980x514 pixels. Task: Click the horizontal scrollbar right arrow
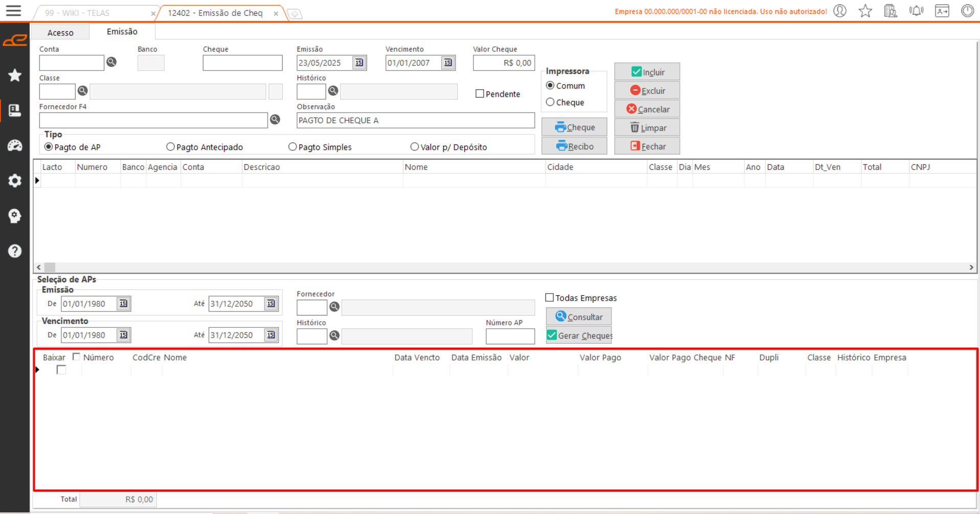[971, 267]
